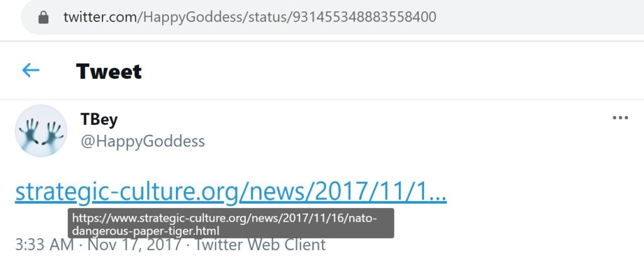Click the Twitter Web Client source label

point(260,244)
